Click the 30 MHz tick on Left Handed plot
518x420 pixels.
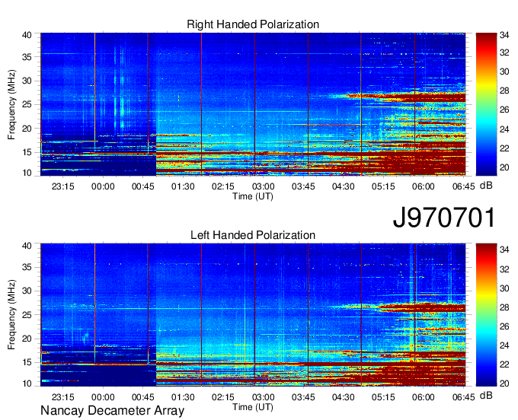[27, 291]
